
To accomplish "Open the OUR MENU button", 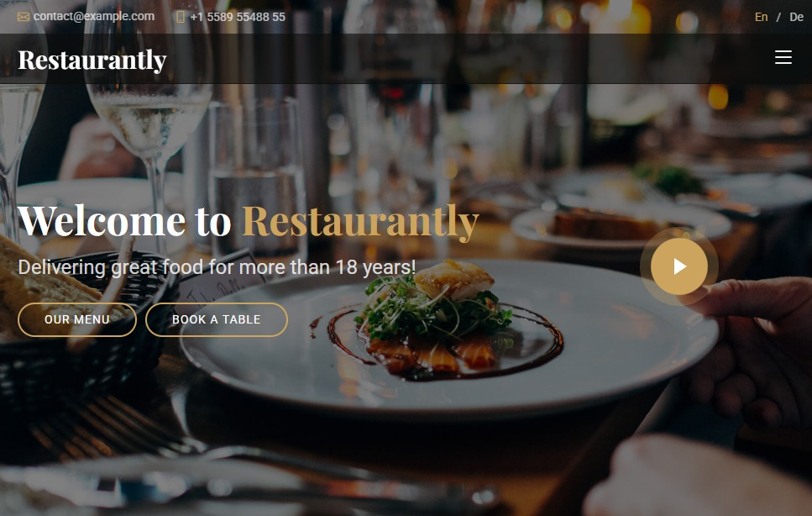I will (77, 319).
